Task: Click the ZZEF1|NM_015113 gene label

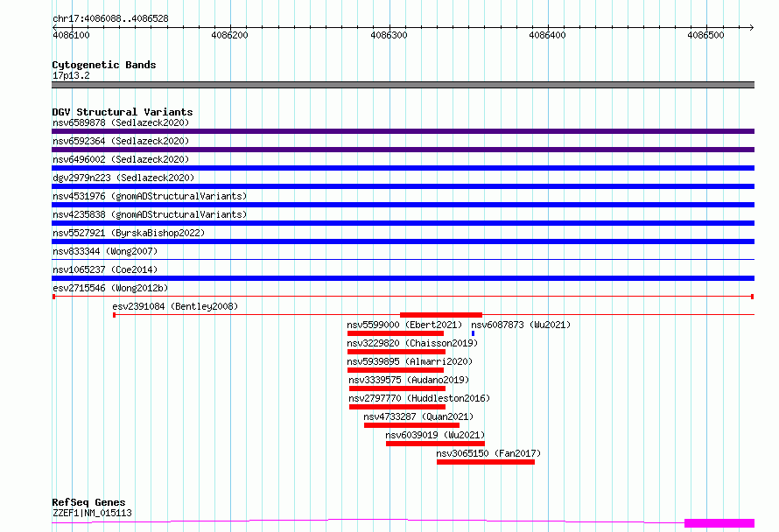Action: pyautogui.click(x=92, y=513)
